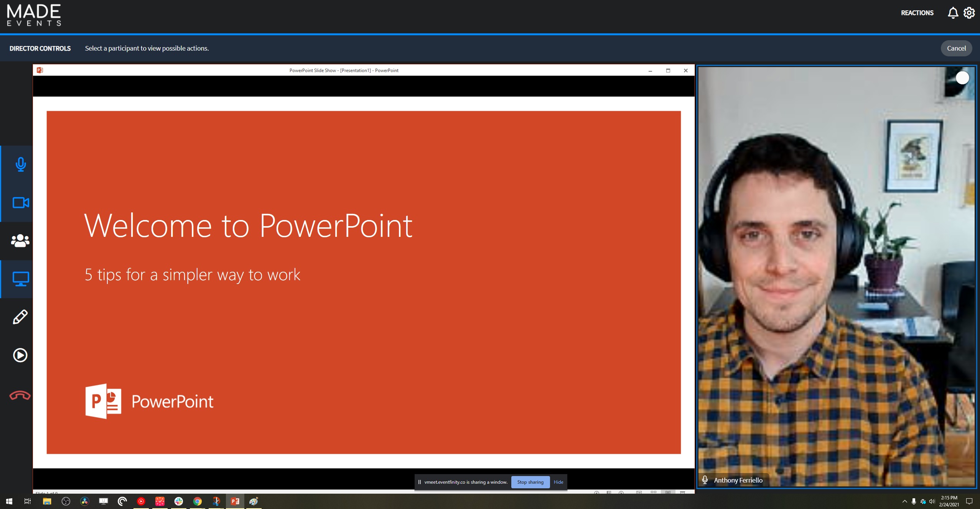980x509 pixels.
Task: Open the participants panel icon
Action: point(20,241)
